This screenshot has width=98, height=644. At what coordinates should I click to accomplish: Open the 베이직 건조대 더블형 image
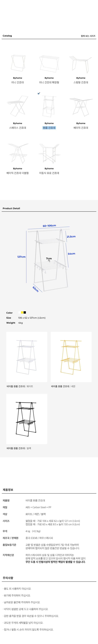[x=18, y=153]
